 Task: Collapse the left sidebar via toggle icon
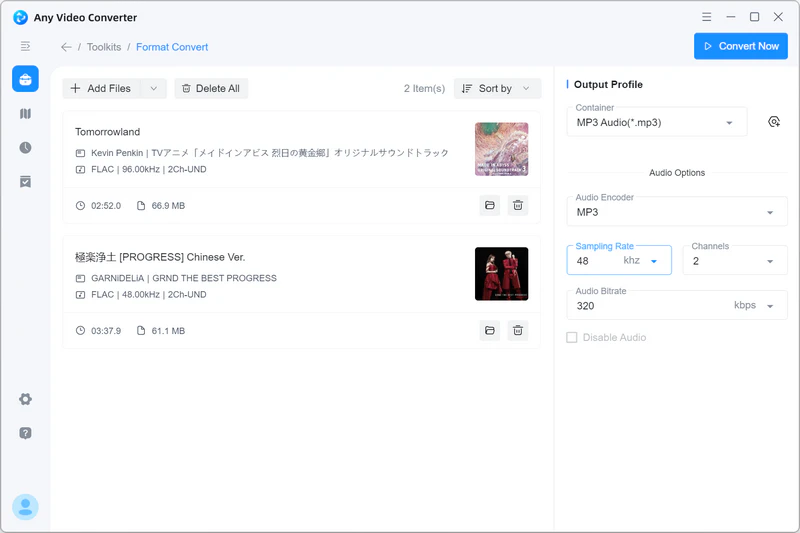click(25, 46)
